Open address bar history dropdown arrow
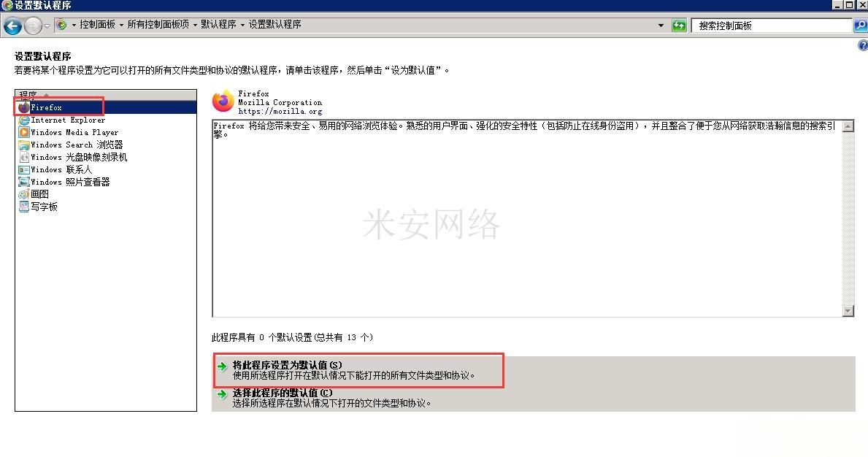 tap(661, 26)
